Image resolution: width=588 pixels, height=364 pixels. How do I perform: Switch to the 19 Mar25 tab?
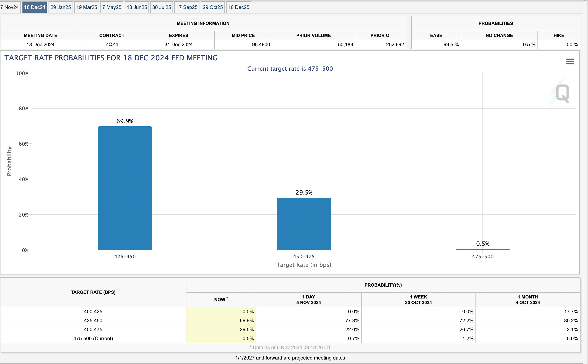(x=86, y=7)
